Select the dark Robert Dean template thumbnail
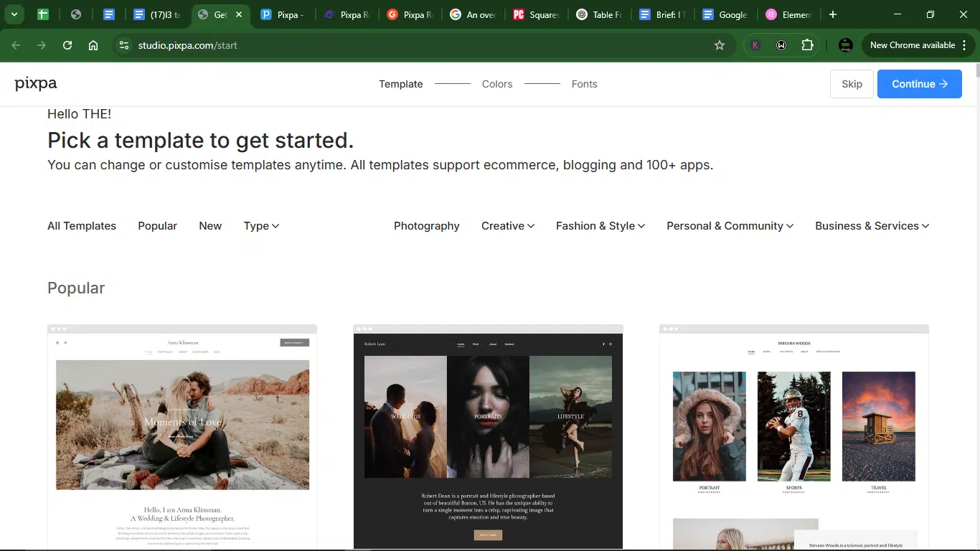Viewport: 980px width, 551px height. 488,438
